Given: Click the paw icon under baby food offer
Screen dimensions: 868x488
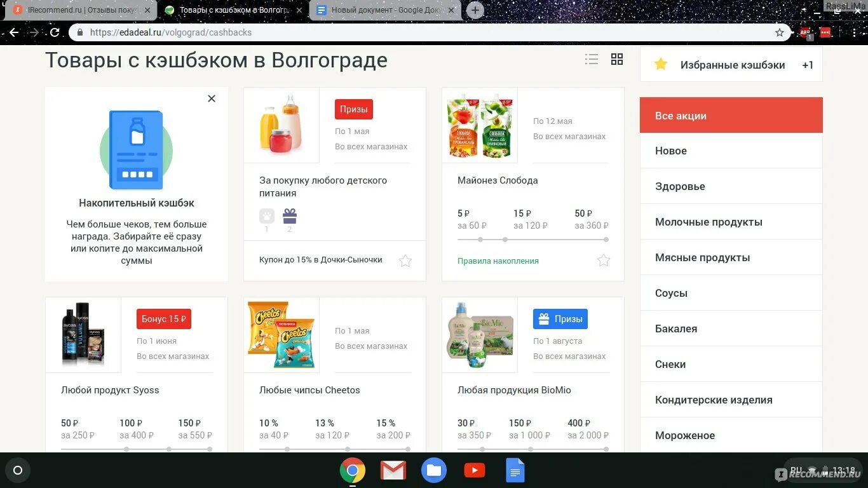Looking at the screenshot, I should [x=266, y=216].
